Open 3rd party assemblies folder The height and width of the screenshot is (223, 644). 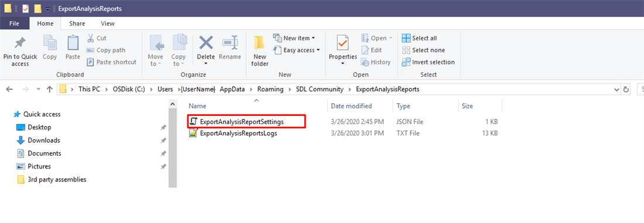click(x=52, y=180)
